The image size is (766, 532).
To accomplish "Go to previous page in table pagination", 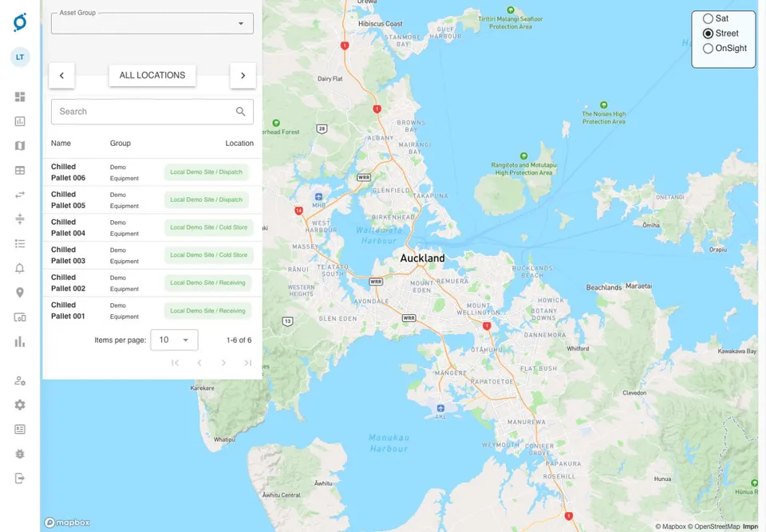I will point(199,362).
